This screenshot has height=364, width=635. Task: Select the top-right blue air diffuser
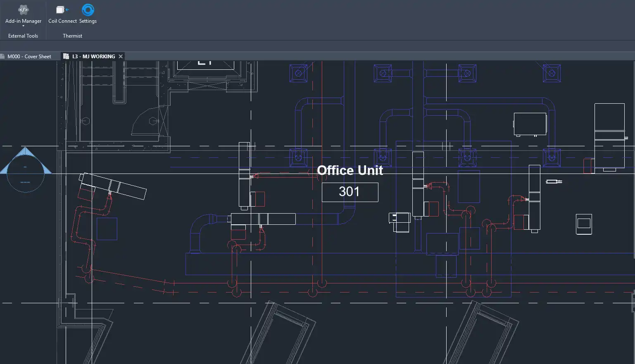pyautogui.click(x=552, y=74)
